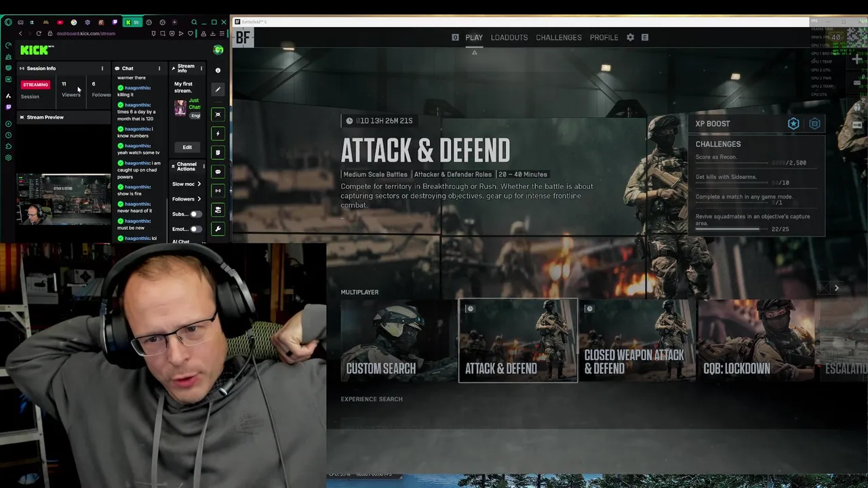The width and height of the screenshot is (868, 488).
Task: Select Closed Weapon Attack & Defend tile
Action: point(637,340)
